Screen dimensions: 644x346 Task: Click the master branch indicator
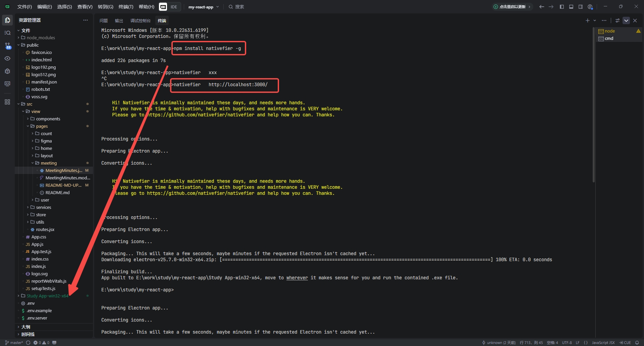pos(14,343)
